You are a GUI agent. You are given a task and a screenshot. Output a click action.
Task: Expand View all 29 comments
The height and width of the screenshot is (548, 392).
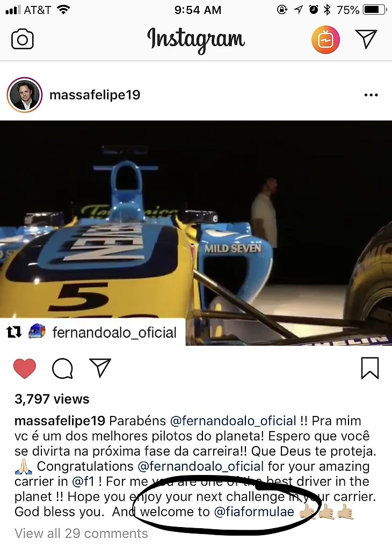81,534
